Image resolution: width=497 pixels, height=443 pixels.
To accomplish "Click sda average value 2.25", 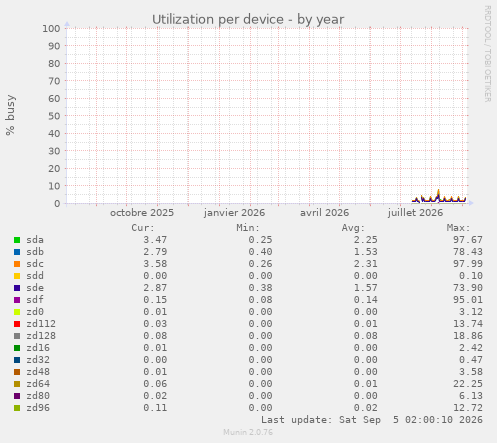I will [366, 240].
